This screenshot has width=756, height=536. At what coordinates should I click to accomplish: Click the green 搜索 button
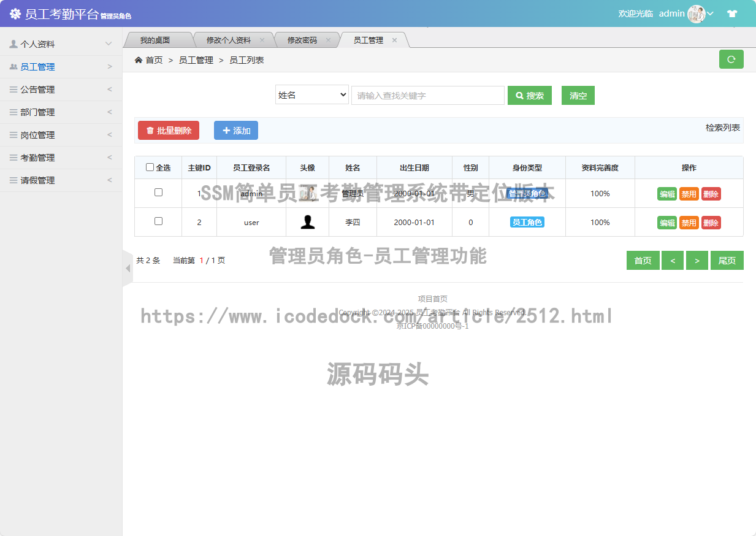coord(530,96)
